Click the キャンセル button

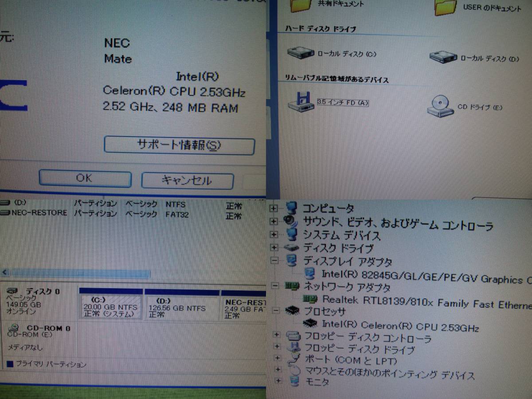(187, 180)
